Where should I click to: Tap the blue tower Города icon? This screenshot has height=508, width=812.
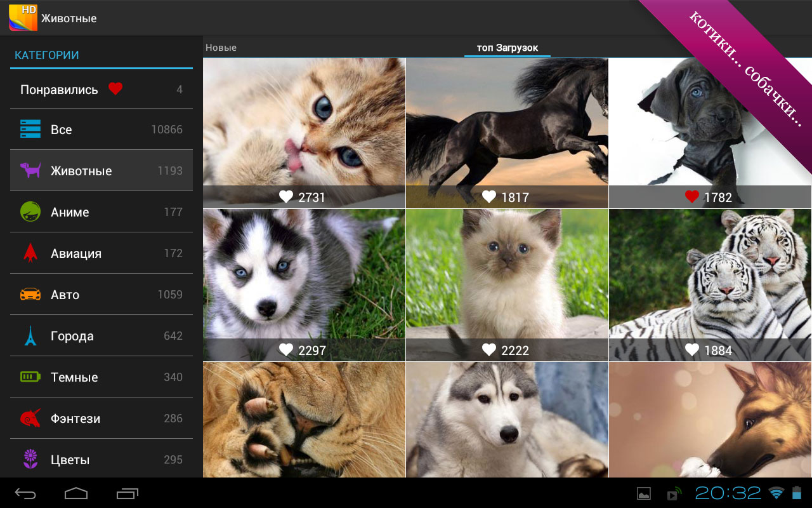(30, 335)
